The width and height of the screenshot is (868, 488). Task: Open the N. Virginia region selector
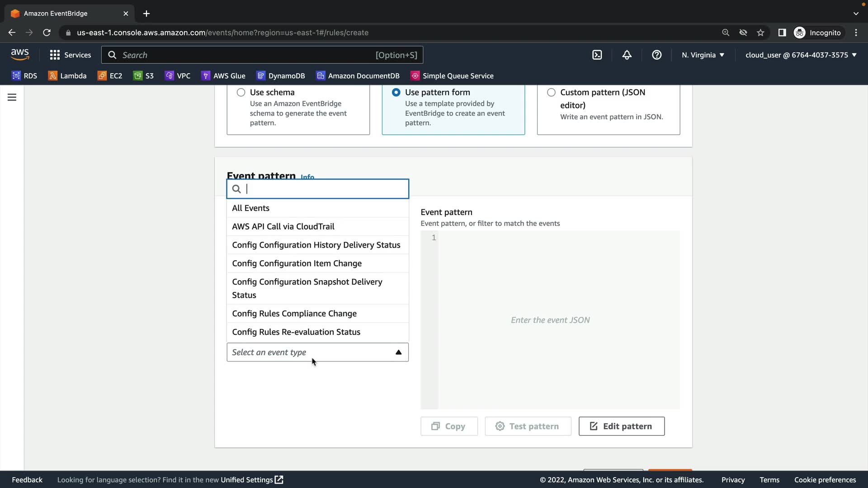703,55
